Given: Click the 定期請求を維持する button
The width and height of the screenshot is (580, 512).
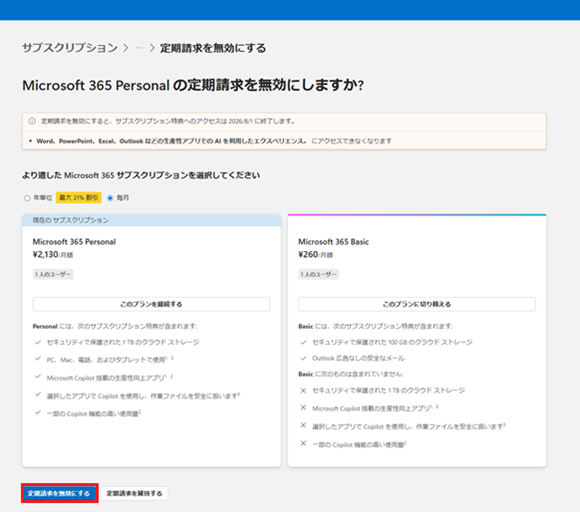Looking at the screenshot, I should pos(134,493).
